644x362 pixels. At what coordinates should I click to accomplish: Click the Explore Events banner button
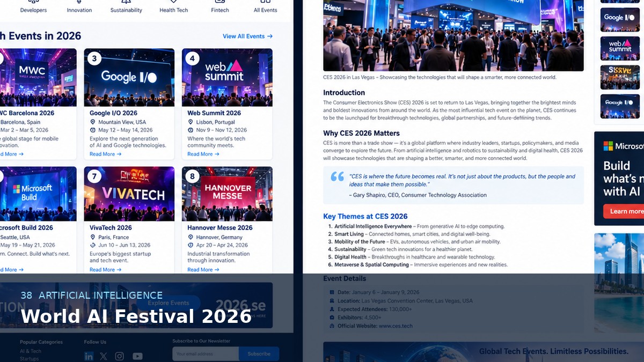pyautogui.click(x=169, y=303)
